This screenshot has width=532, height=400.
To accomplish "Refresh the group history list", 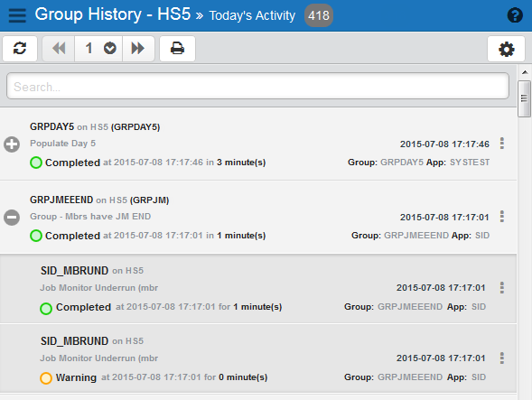I will coord(20,49).
